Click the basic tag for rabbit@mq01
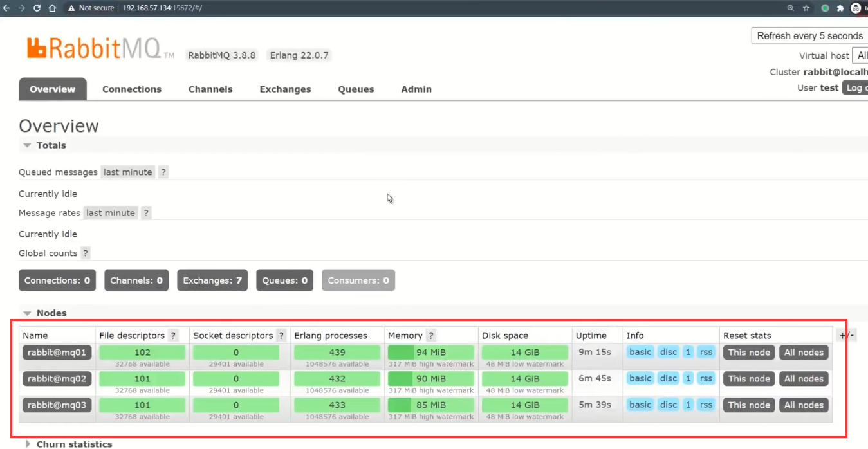This screenshot has height=449, width=868. 640,352
